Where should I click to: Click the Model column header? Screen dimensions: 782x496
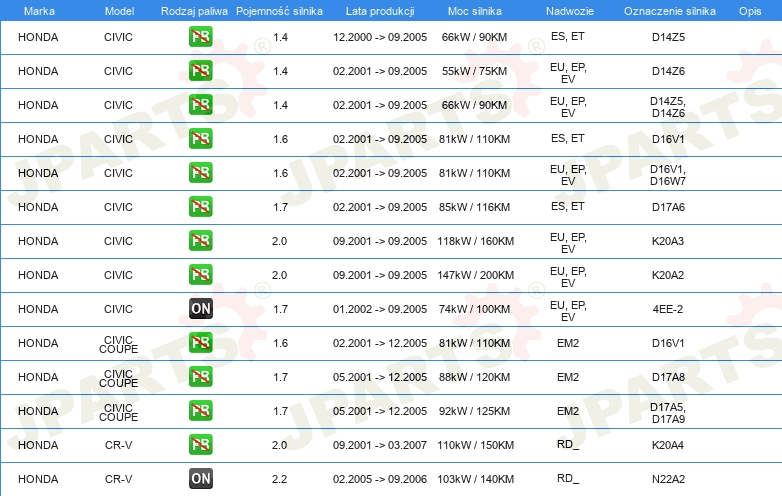coord(118,10)
